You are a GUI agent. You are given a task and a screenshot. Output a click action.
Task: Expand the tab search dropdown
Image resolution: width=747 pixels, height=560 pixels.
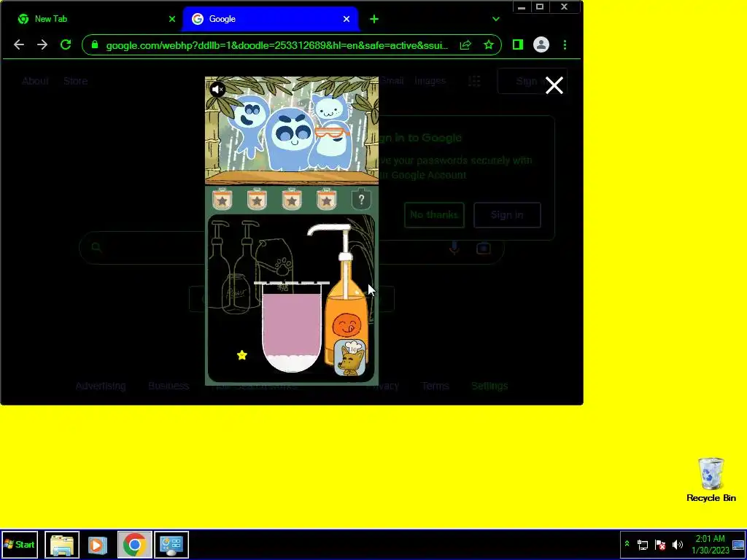coord(496,19)
